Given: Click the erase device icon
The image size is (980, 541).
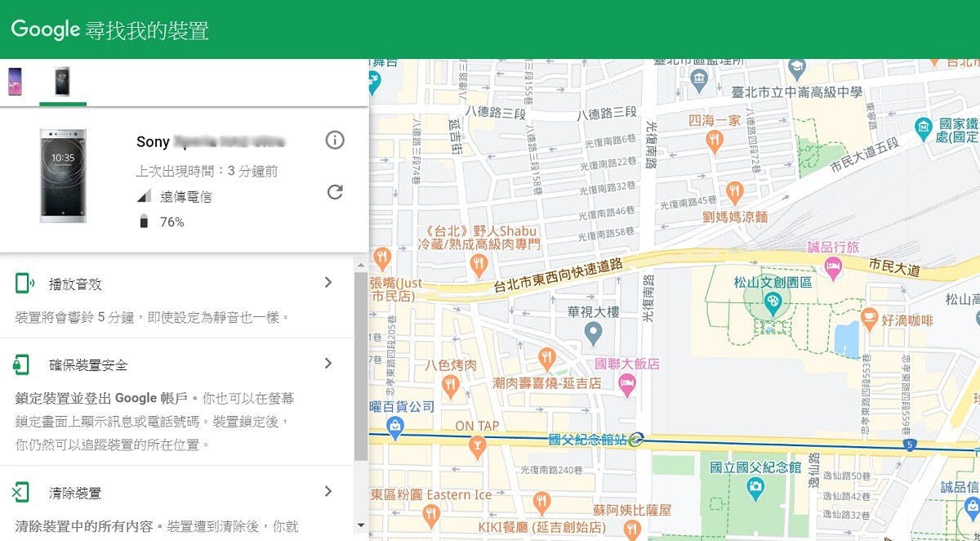Looking at the screenshot, I should coord(21,493).
